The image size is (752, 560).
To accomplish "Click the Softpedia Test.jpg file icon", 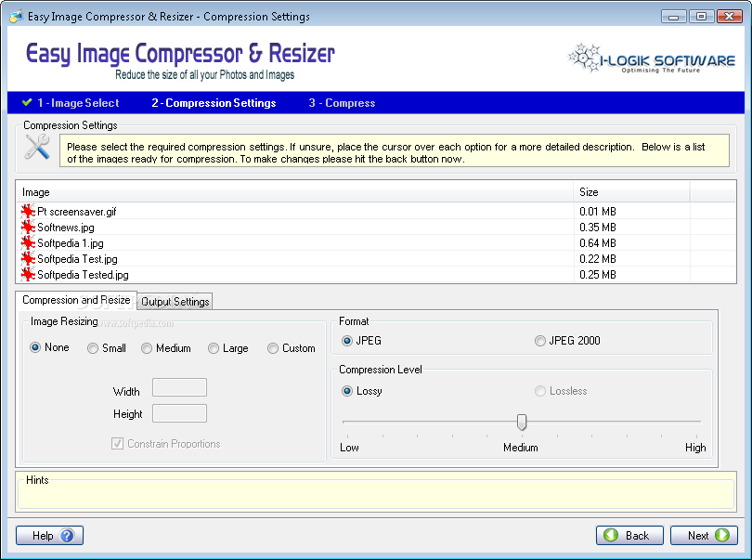I will [x=28, y=259].
